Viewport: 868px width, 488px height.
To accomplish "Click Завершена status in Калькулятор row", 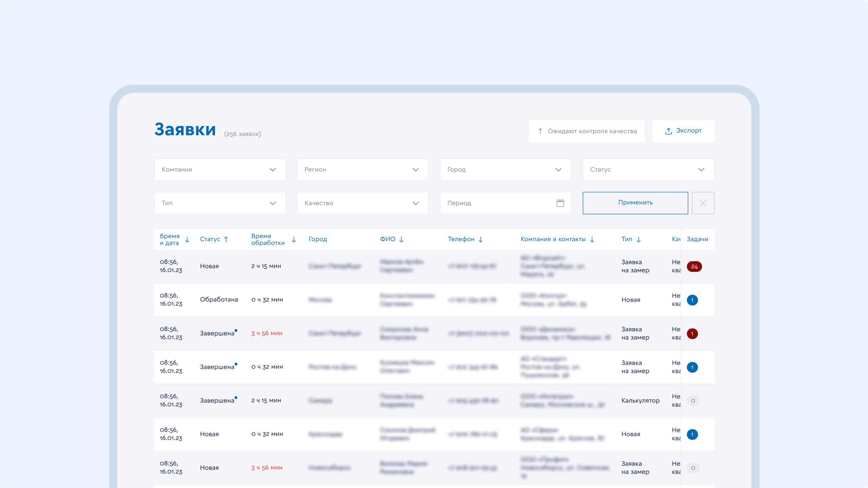I will pos(217,401).
